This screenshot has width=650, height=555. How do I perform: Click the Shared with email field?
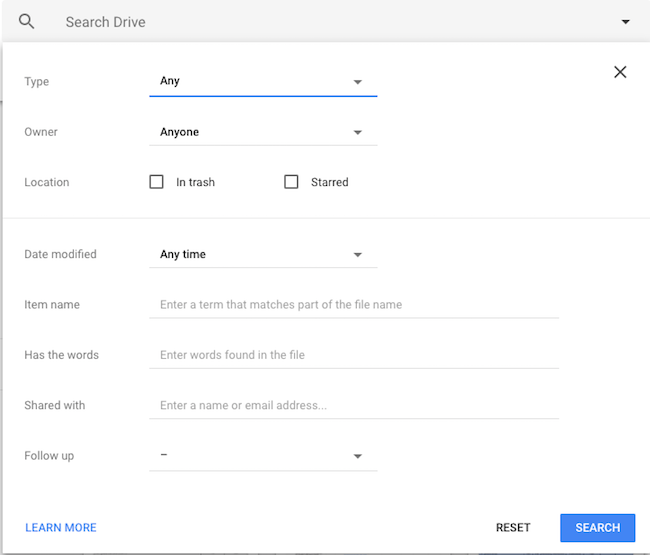pos(354,405)
